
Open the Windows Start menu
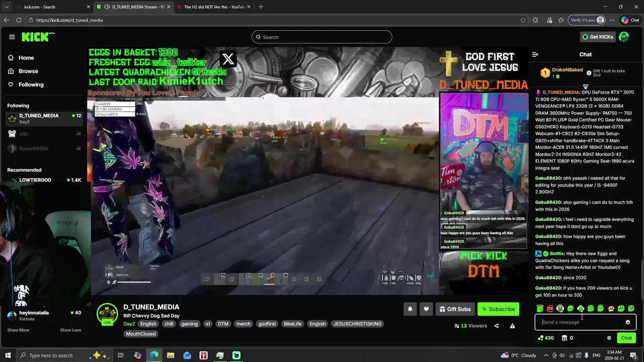coord(8,355)
